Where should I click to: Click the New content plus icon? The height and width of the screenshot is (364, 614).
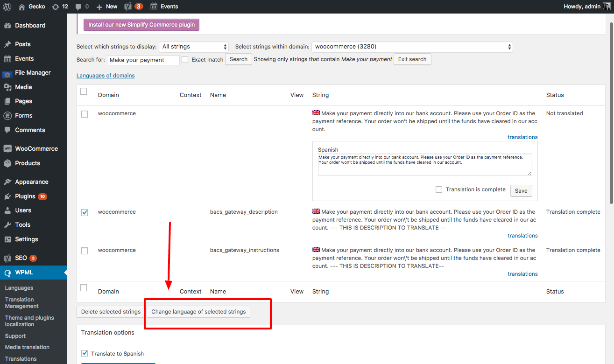pos(99,7)
